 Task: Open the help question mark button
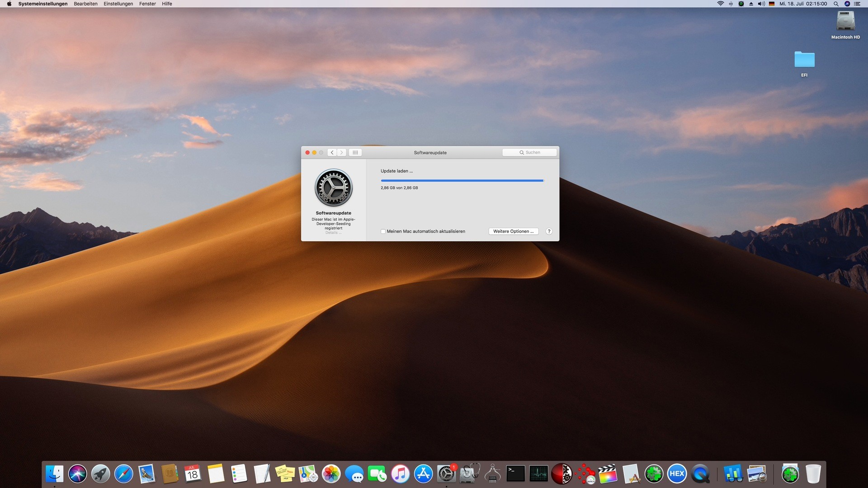(x=549, y=231)
